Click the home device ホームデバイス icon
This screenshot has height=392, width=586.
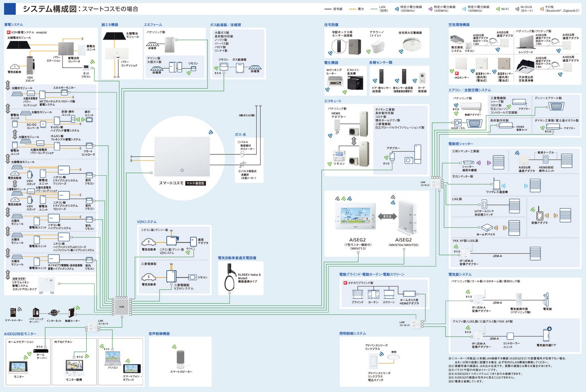(487, 227)
